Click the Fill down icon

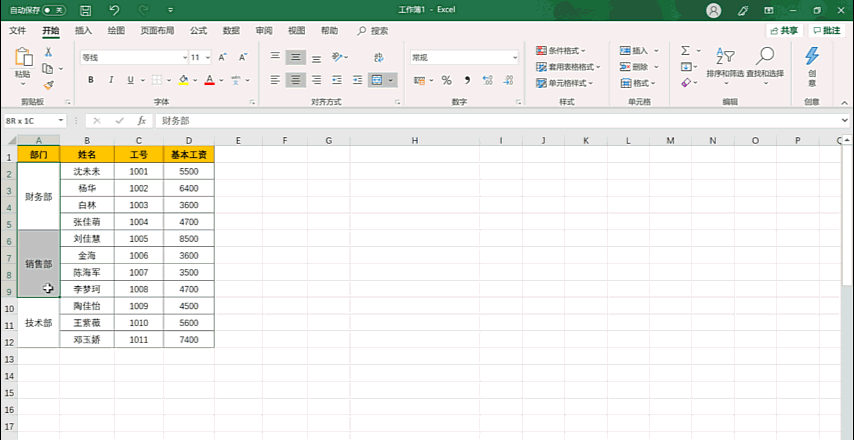point(686,67)
